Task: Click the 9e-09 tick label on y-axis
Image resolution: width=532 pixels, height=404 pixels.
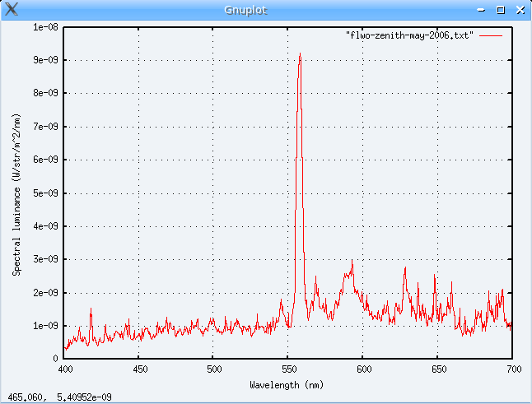Action: coord(43,60)
